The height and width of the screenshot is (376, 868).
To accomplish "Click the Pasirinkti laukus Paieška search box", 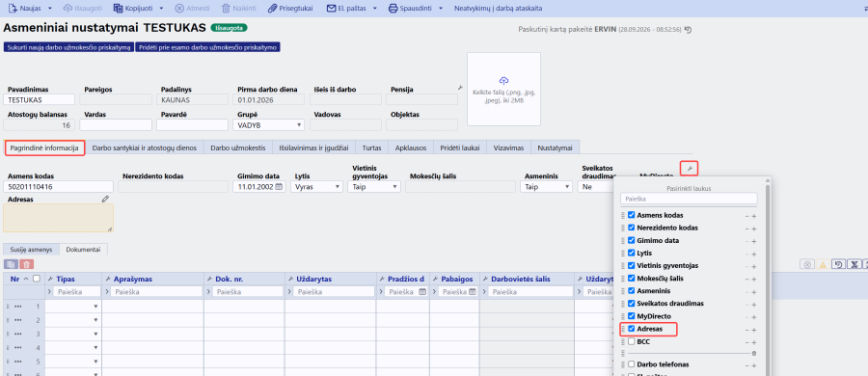I will [689, 198].
